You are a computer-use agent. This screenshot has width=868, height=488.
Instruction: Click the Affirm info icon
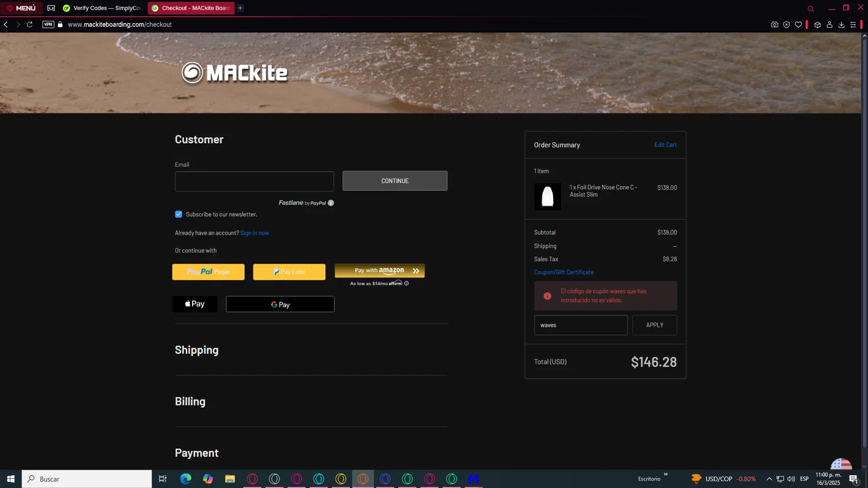pyautogui.click(x=406, y=283)
